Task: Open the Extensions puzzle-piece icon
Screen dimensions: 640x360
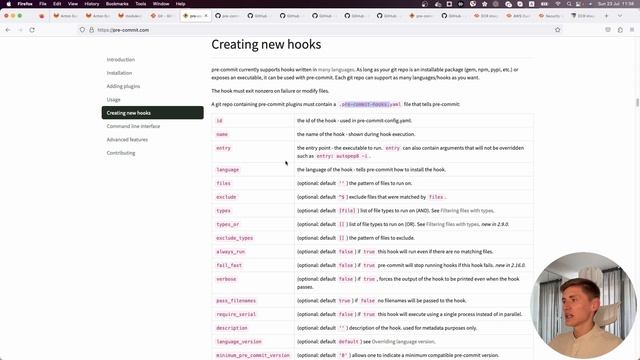Action: (x=620, y=30)
